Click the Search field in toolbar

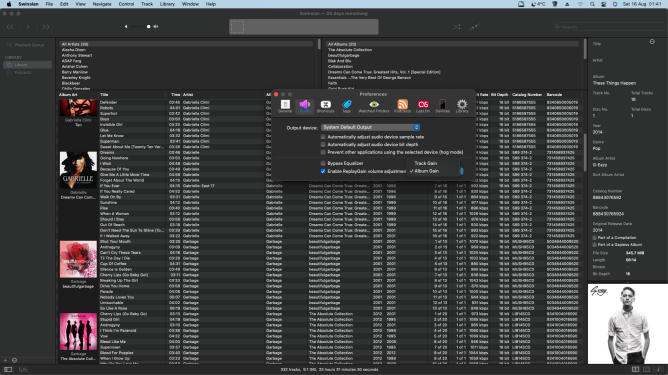coord(609,27)
